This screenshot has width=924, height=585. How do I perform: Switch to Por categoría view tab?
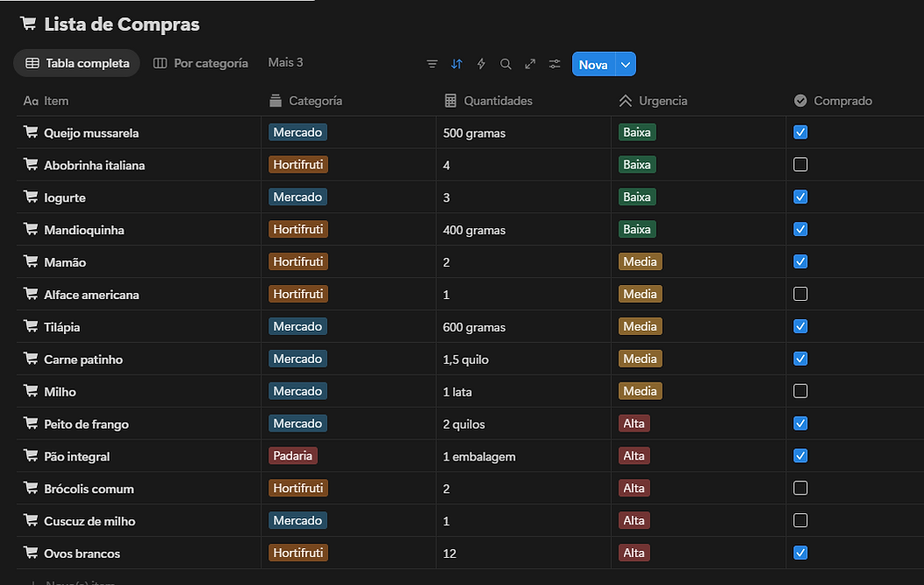(200, 63)
